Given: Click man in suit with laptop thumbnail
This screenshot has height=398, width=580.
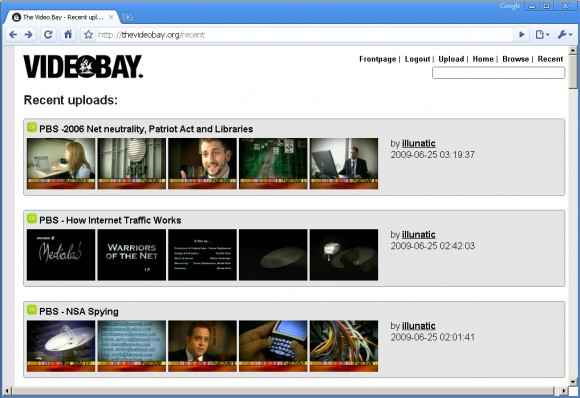Looking at the screenshot, I should tap(344, 163).
